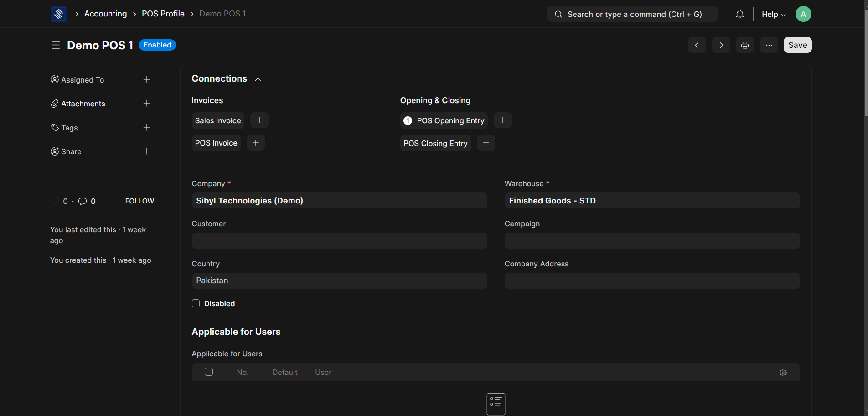Screen dimensions: 868x416
Task: Collapse the Connections section
Action: 258,79
